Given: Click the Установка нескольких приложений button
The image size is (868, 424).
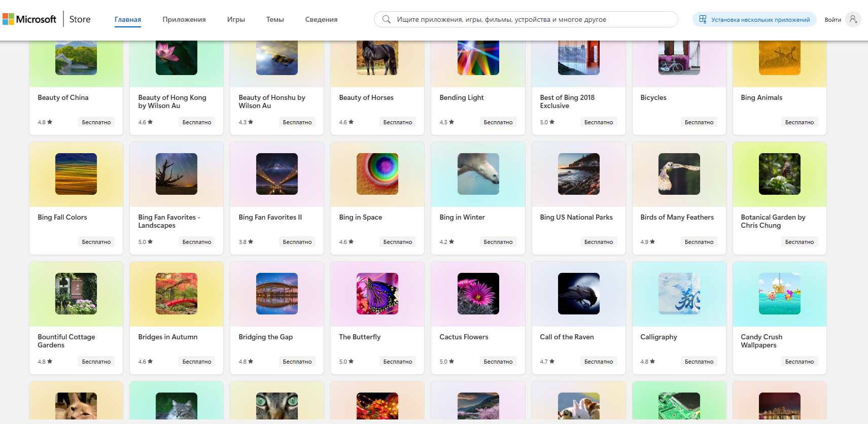Looking at the screenshot, I should coord(754,19).
